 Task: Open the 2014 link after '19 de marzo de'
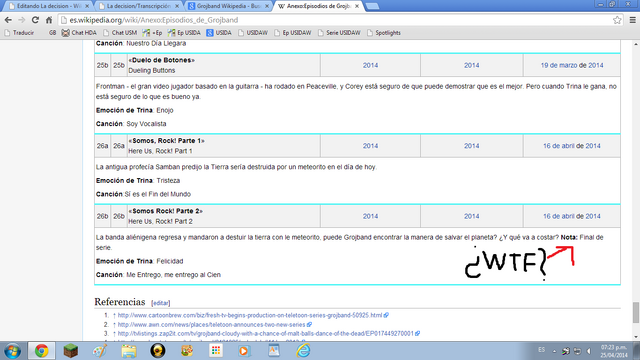[596, 65]
